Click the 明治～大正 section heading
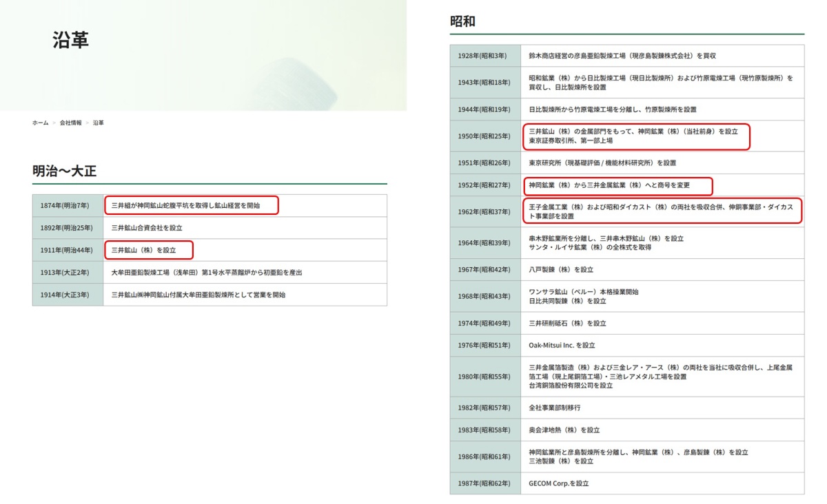This screenshot has width=827, height=504. point(64,171)
